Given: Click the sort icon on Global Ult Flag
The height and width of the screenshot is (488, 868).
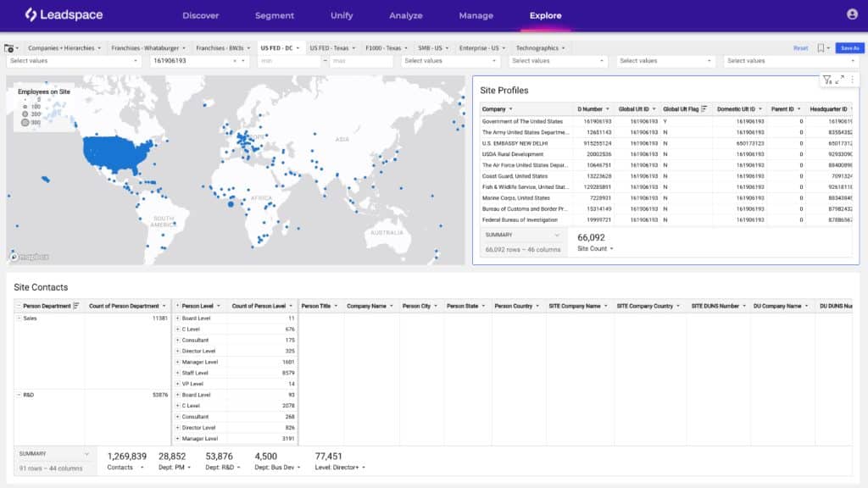Looking at the screenshot, I should pos(704,109).
